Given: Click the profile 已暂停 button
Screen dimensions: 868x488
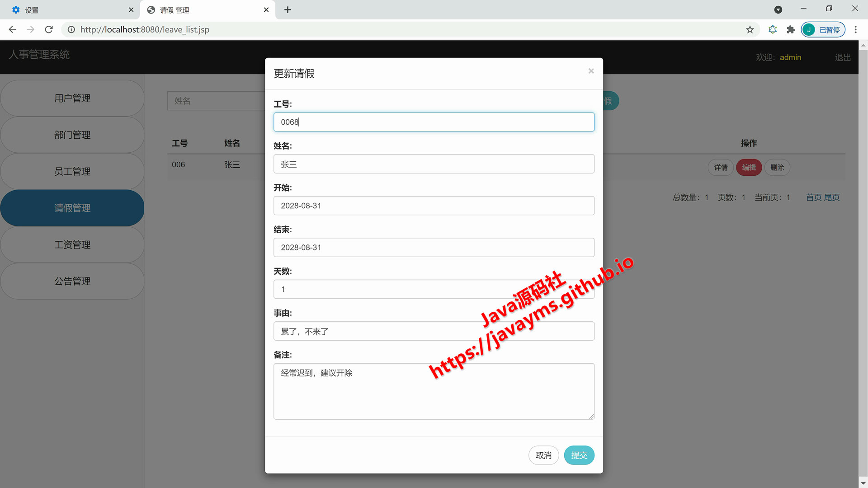Looking at the screenshot, I should (823, 29).
